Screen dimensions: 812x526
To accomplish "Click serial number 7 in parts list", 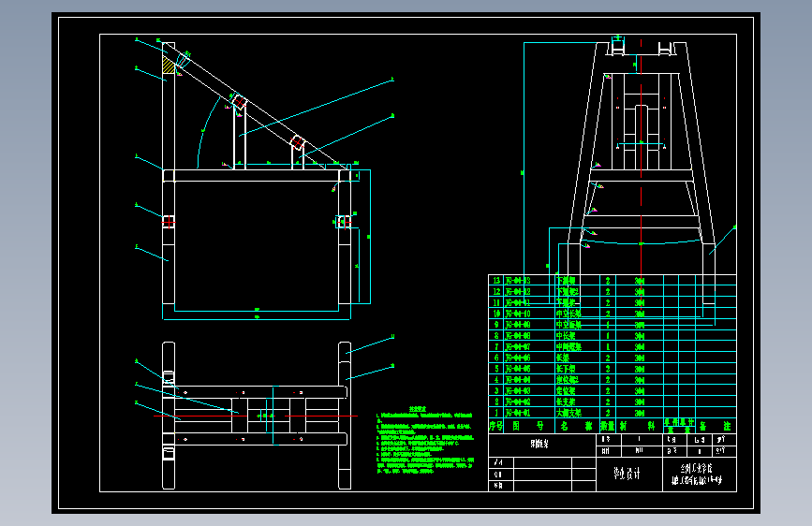I will tap(496, 347).
